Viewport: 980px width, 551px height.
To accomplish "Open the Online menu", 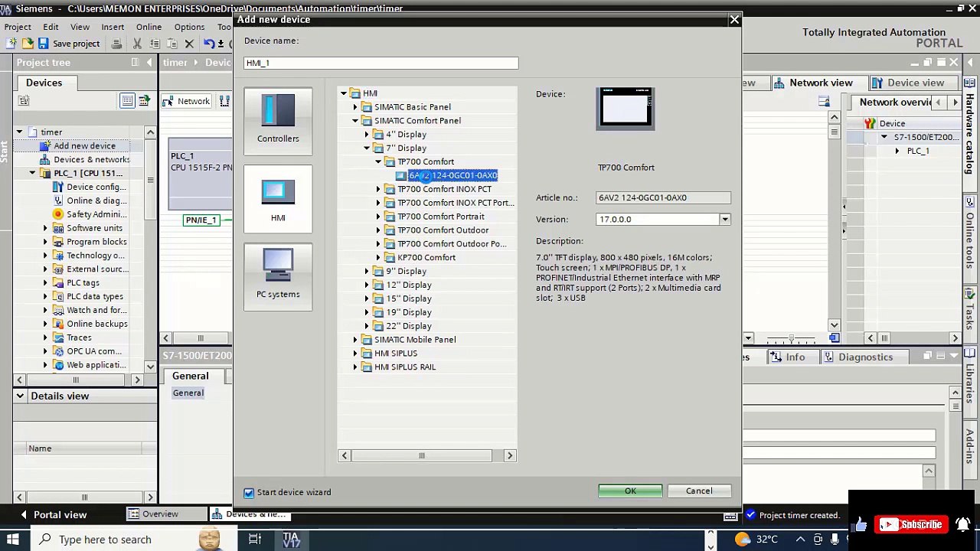I will pyautogui.click(x=149, y=27).
